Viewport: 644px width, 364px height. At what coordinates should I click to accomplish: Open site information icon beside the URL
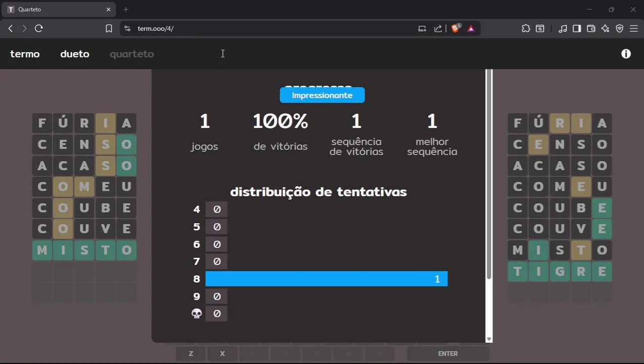pos(127,29)
